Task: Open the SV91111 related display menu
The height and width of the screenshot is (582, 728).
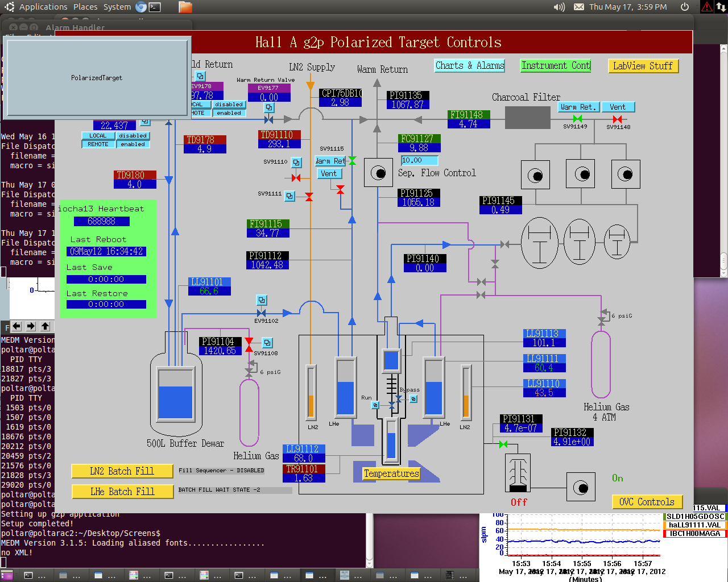Action: 289,196
